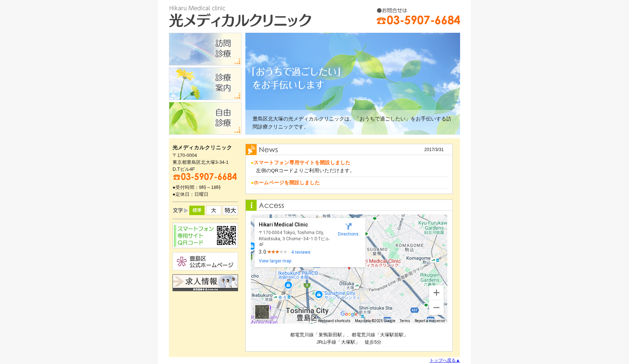This screenshot has width=629, height=364.
Task: Switch text size to 特大
Action: click(x=230, y=210)
